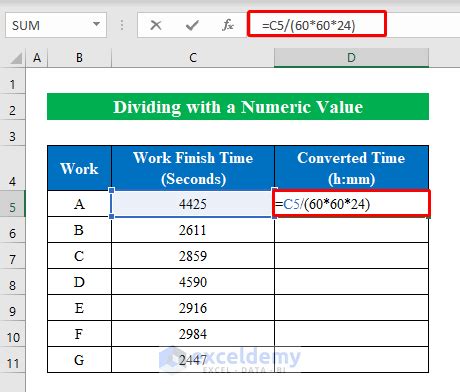Image resolution: width=460 pixels, height=392 pixels.
Task: Select row 6 header
Action: coord(13,230)
